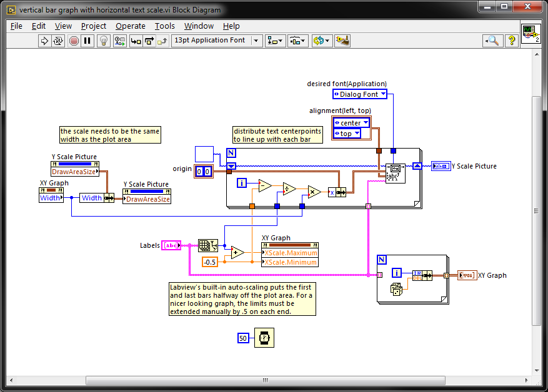The width and height of the screenshot is (548, 392).
Task: Select the Subtract function node
Action: pos(265,186)
